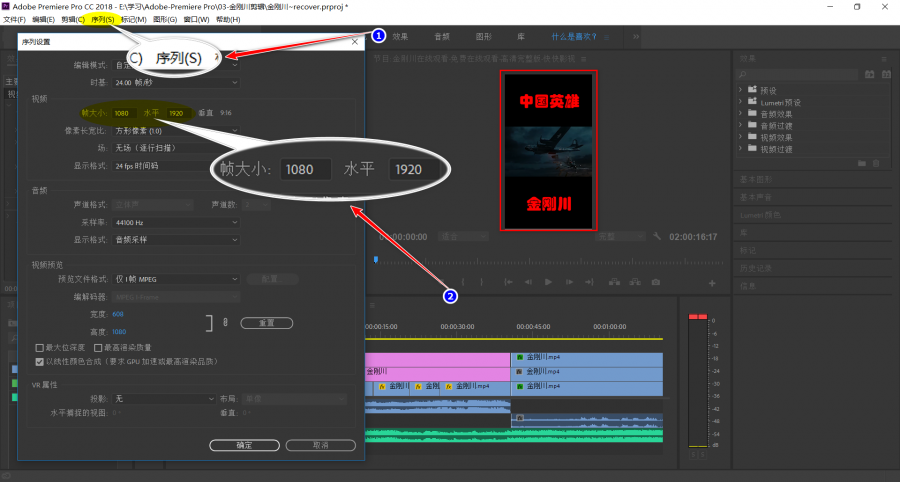
Task: Open the 时基 24.00 帧/秒 dropdown
Action: [x=176, y=83]
